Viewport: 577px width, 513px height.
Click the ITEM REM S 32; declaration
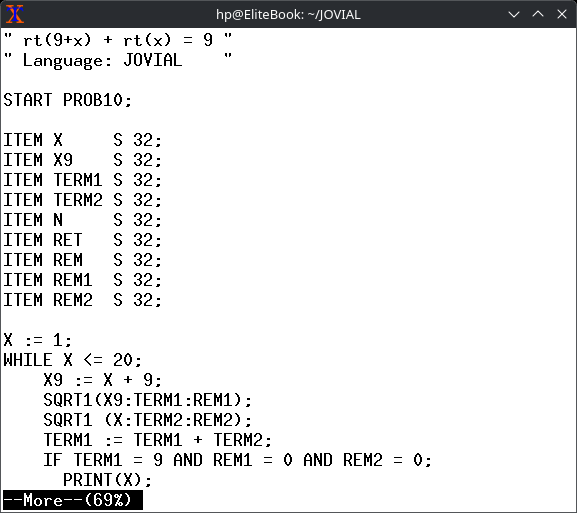82,260
